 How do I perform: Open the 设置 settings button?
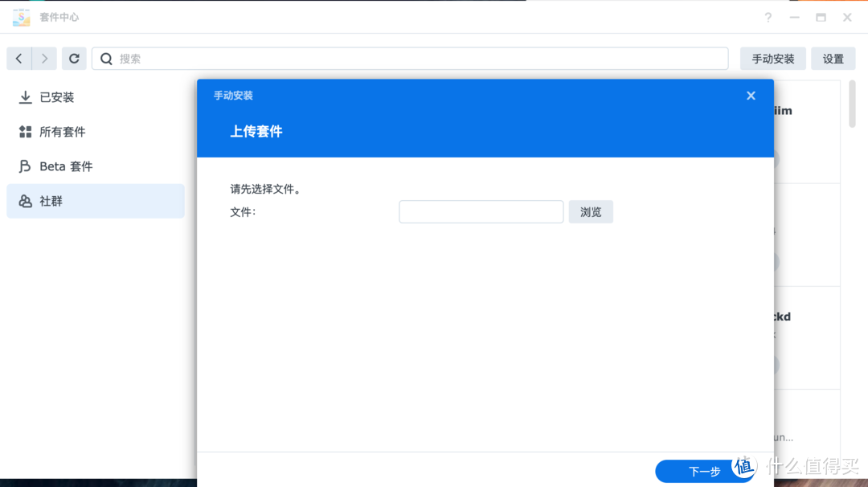833,58
